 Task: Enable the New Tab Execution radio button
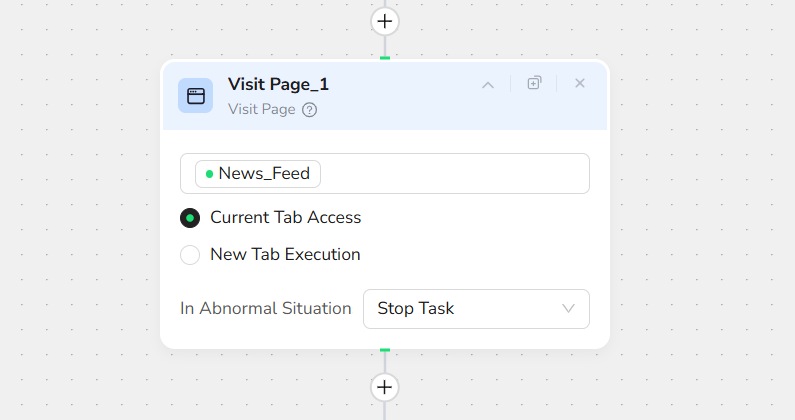pos(190,255)
